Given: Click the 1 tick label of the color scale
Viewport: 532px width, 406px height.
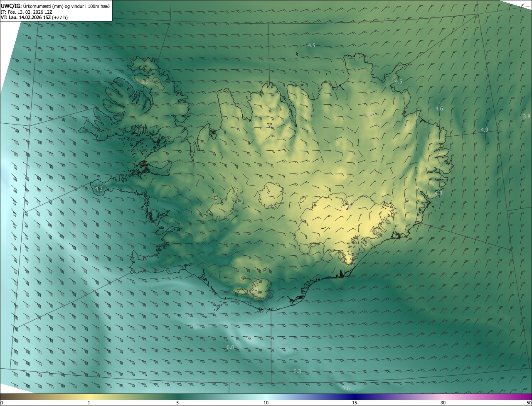Looking at the screenshot, I should [89, 403].
